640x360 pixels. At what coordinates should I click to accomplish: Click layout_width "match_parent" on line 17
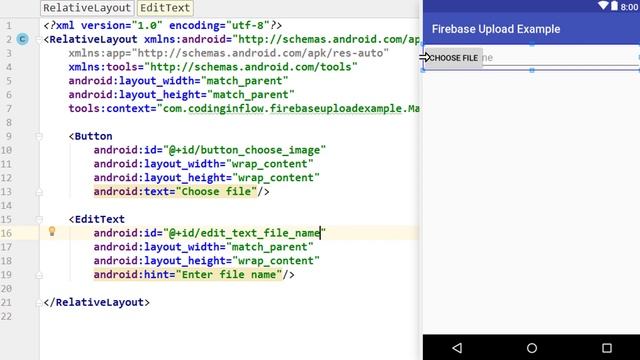[x=269, y=247]
